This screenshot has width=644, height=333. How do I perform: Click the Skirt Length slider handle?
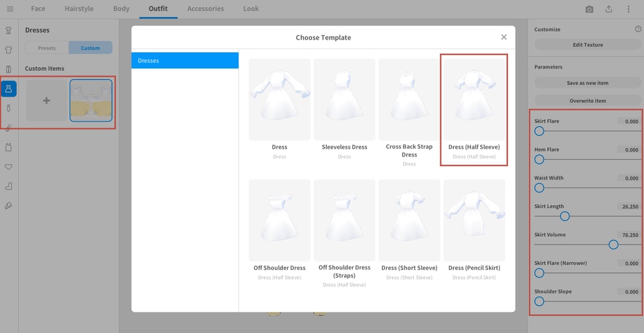pos(565,216)
